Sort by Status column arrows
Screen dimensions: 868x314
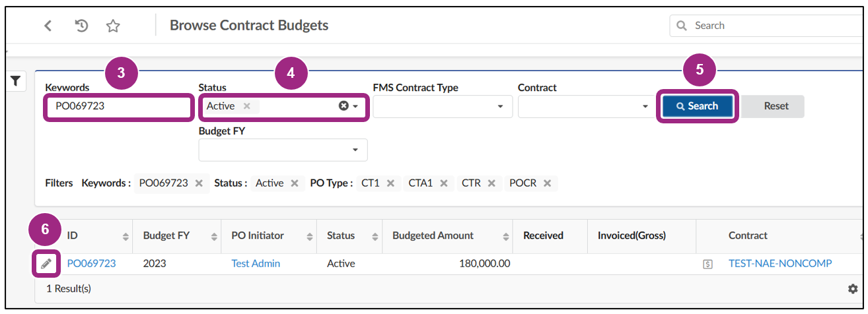[x=375, y=236]
